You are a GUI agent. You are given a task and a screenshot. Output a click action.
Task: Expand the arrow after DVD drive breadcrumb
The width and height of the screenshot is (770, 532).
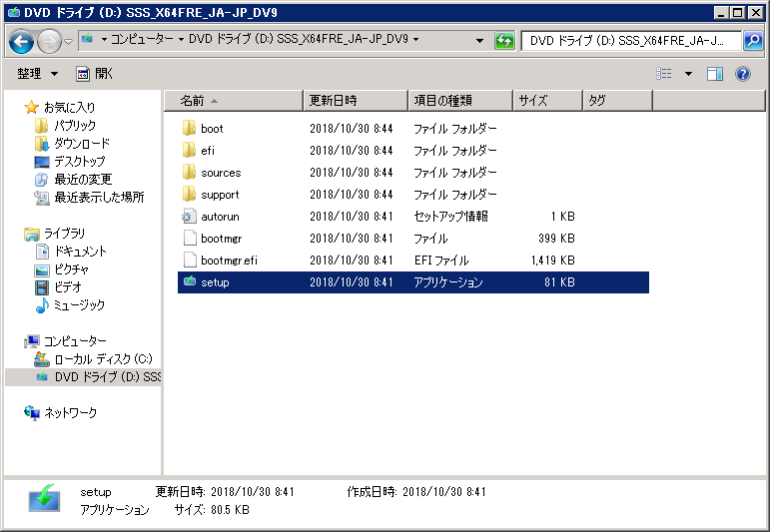(415, 39)
